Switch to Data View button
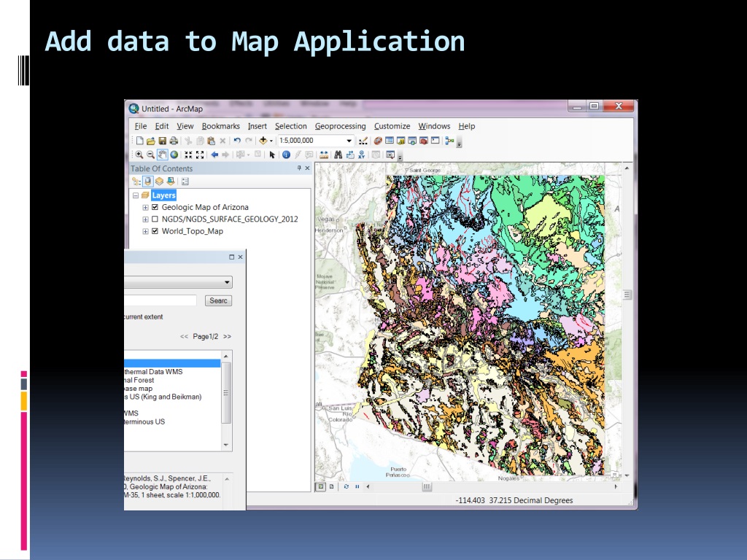 (x=321, y=486)
